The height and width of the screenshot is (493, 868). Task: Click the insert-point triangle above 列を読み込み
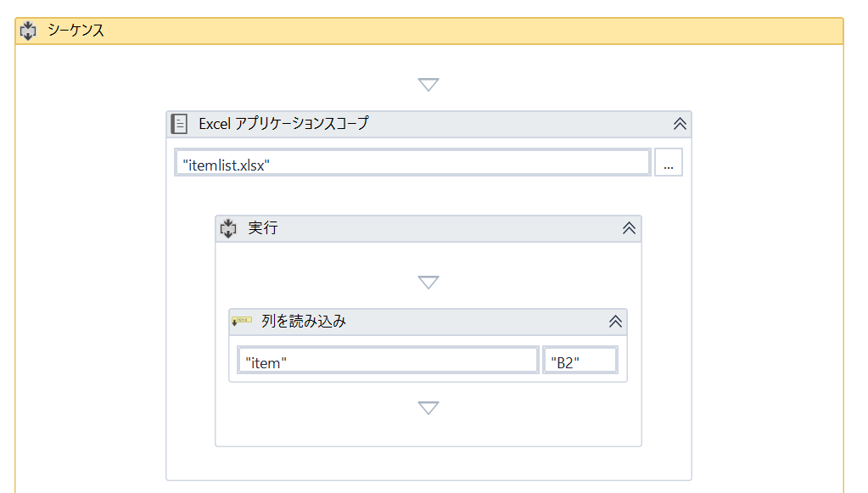428,282
